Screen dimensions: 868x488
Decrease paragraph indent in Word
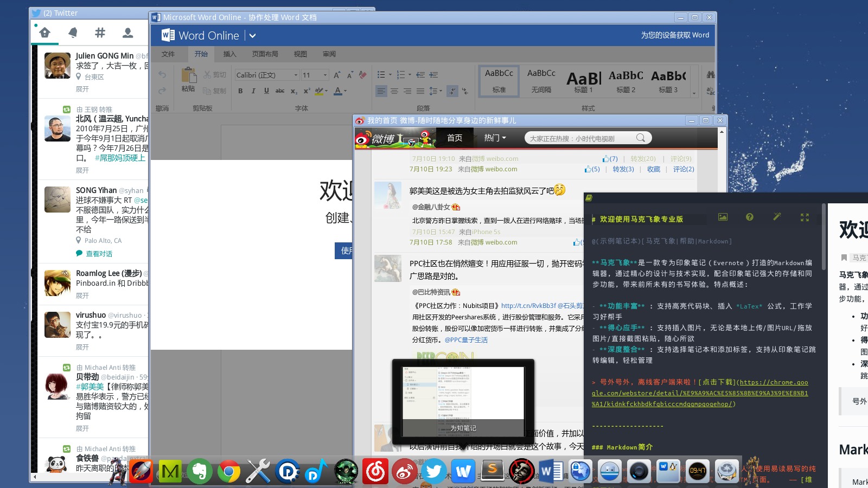(x=420, y=75)
